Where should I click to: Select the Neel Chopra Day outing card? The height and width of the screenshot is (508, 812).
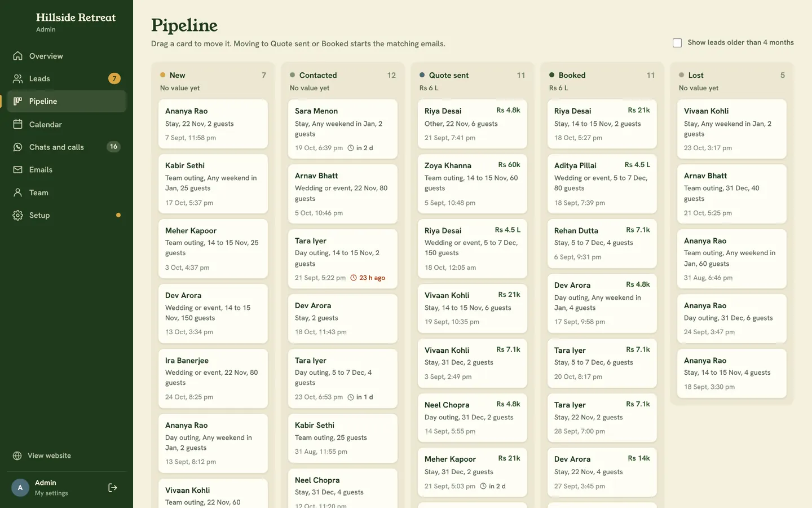[473, 418]
